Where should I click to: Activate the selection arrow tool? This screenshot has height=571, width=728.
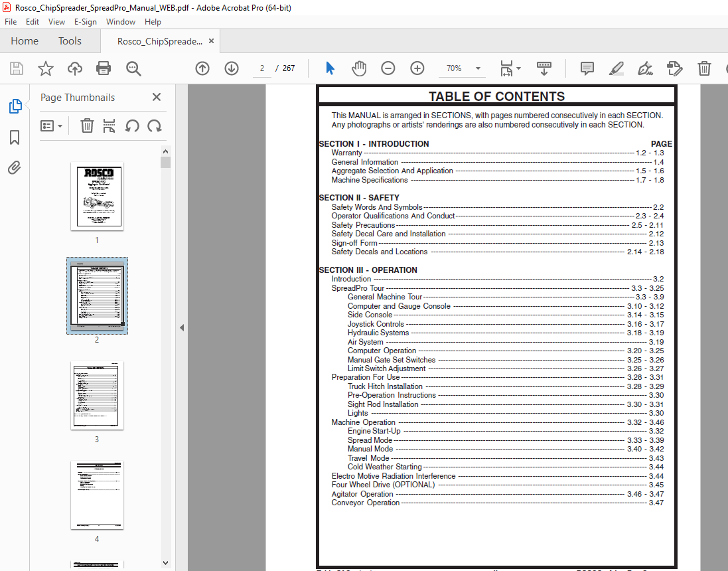[x=330, y=68]
